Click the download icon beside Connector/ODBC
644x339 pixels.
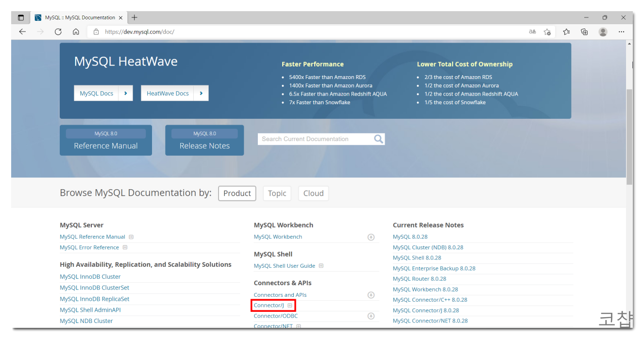coord(371,316)
